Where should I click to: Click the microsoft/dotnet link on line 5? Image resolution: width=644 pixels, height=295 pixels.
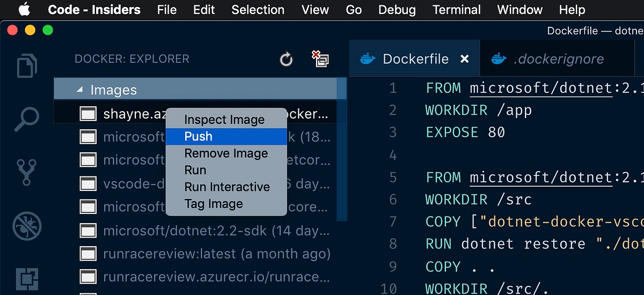point(541,177)
